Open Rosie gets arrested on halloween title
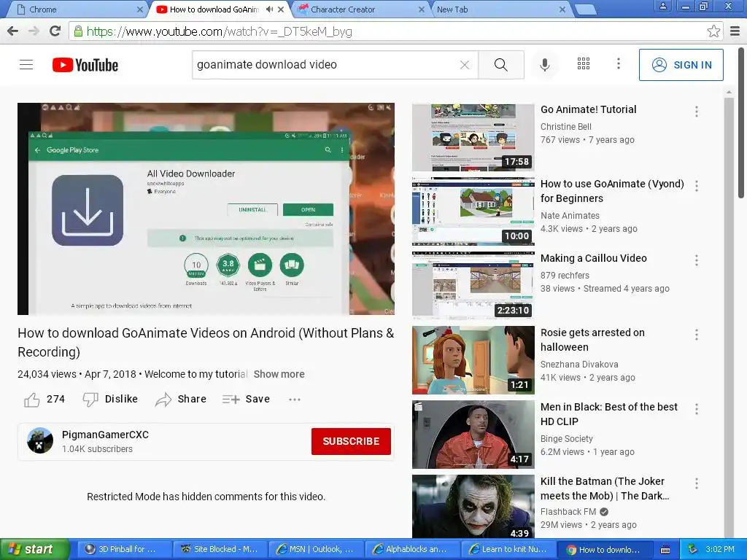 click(x=592, y=340)
